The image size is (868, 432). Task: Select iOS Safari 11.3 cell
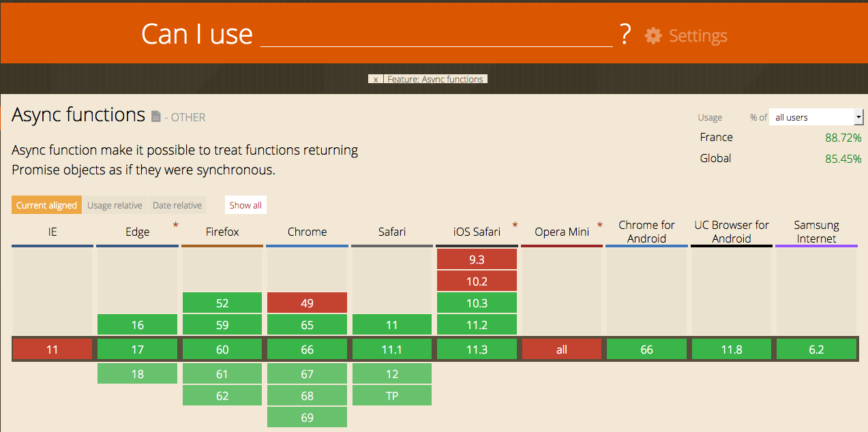point(477,350)
